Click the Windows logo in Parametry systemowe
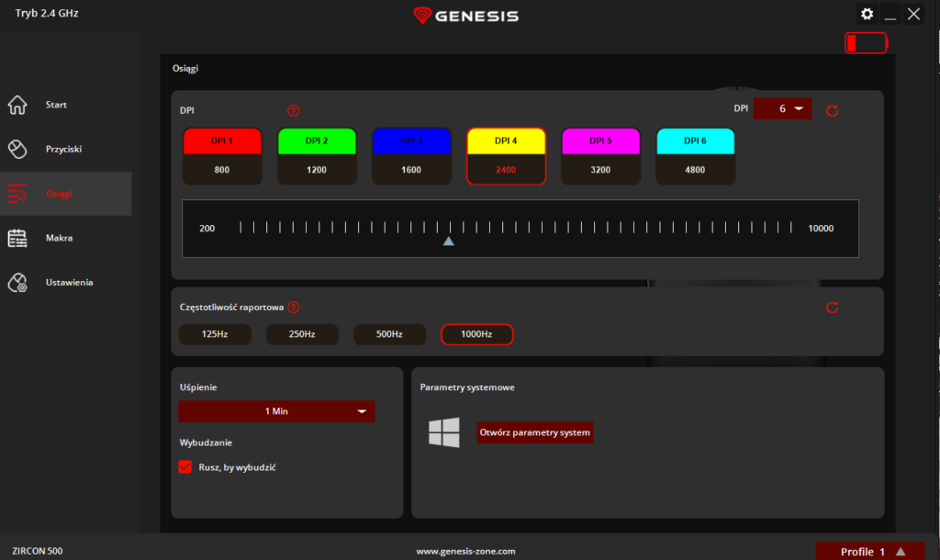The image size is (940, 560). (443, 431)
